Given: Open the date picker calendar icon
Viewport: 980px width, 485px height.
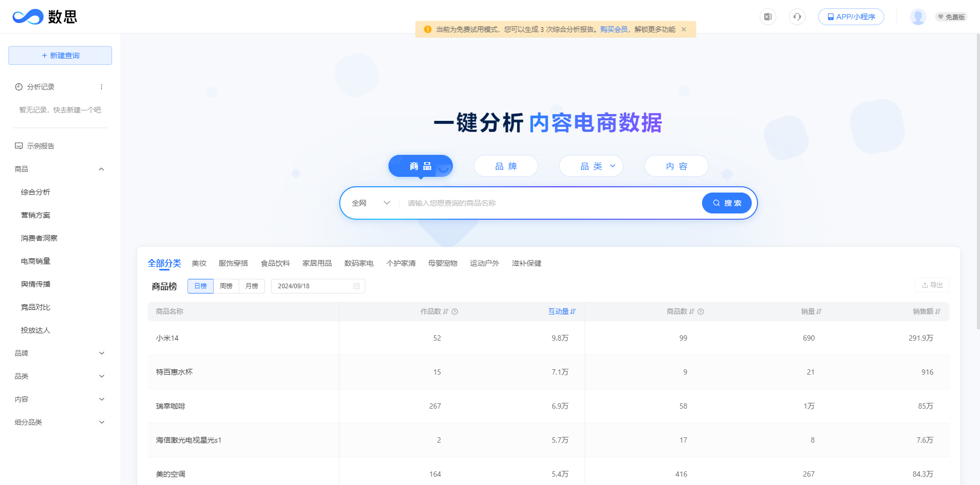Looking at the screenshot, I should pyautogui.click(x=357, y=286).
